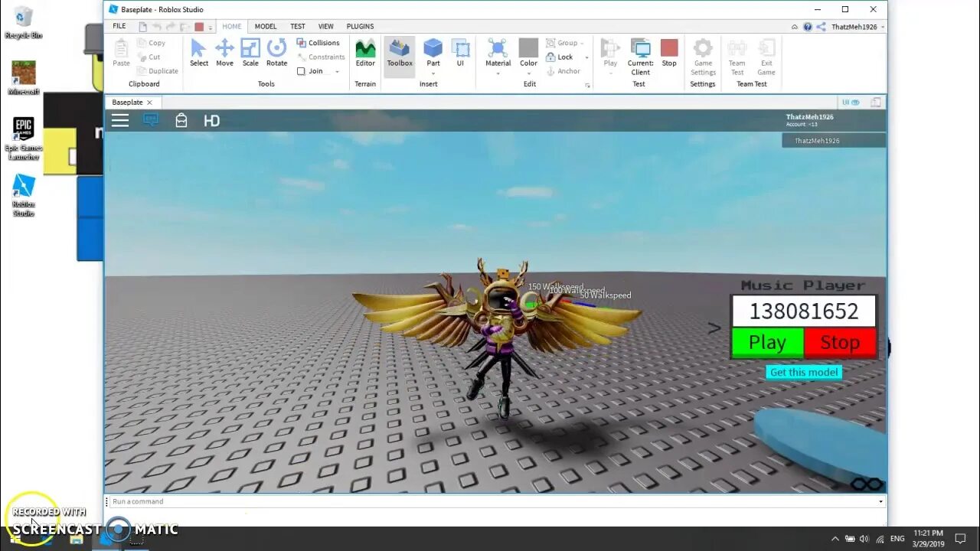Expand the Part dropdown arrow
Screen dimensions: 980x551
[433, 73]
